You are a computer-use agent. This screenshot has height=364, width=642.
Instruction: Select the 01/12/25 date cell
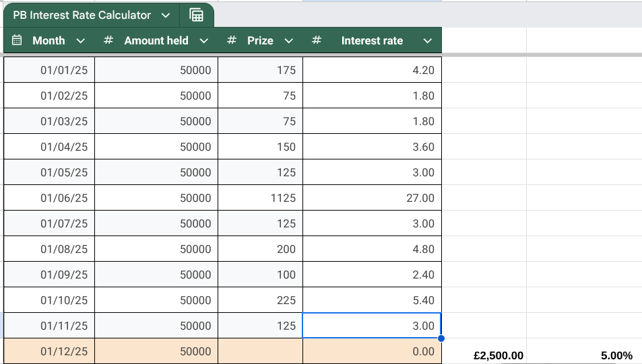click(49, 351)
